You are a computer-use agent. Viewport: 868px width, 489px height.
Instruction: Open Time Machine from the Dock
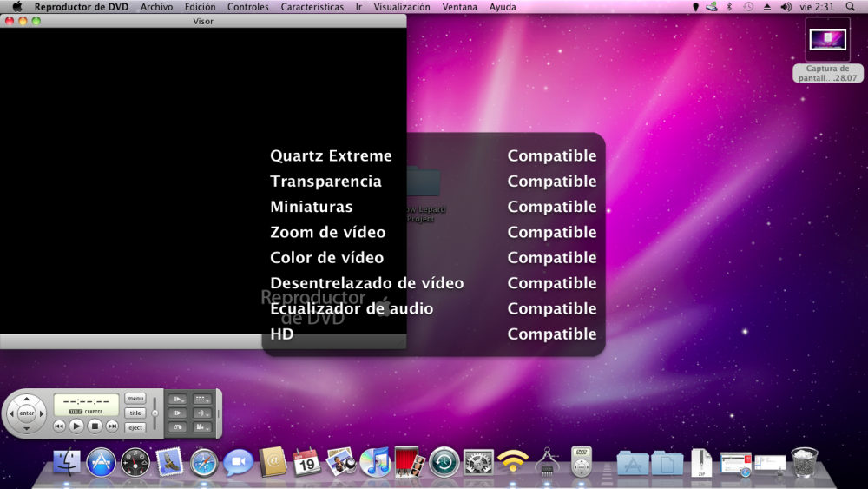coord(444,462)
